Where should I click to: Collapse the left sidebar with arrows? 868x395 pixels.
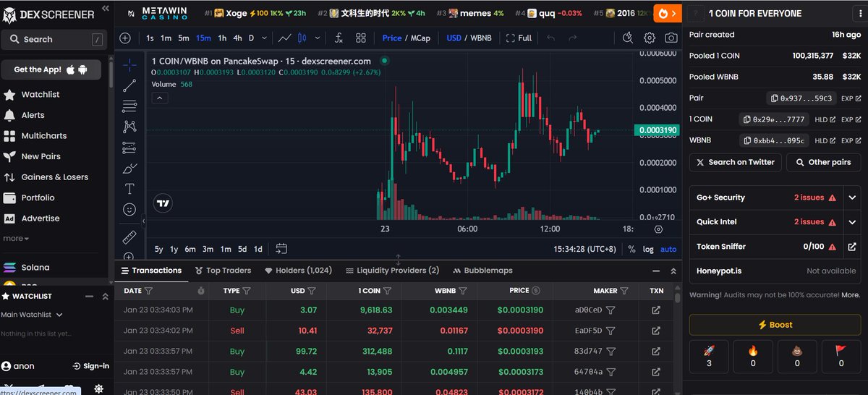point(106,9)
